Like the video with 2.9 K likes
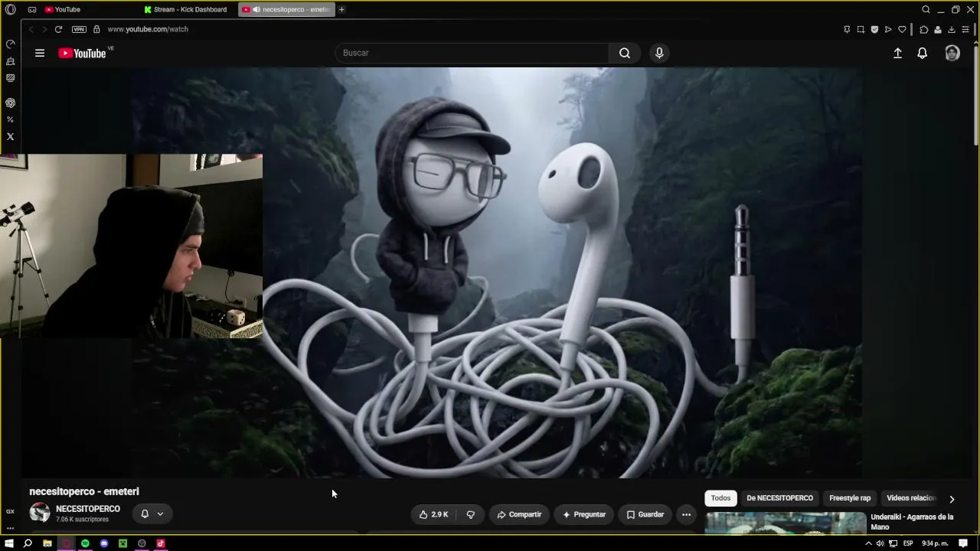980x551 pixels. (433, 514)
